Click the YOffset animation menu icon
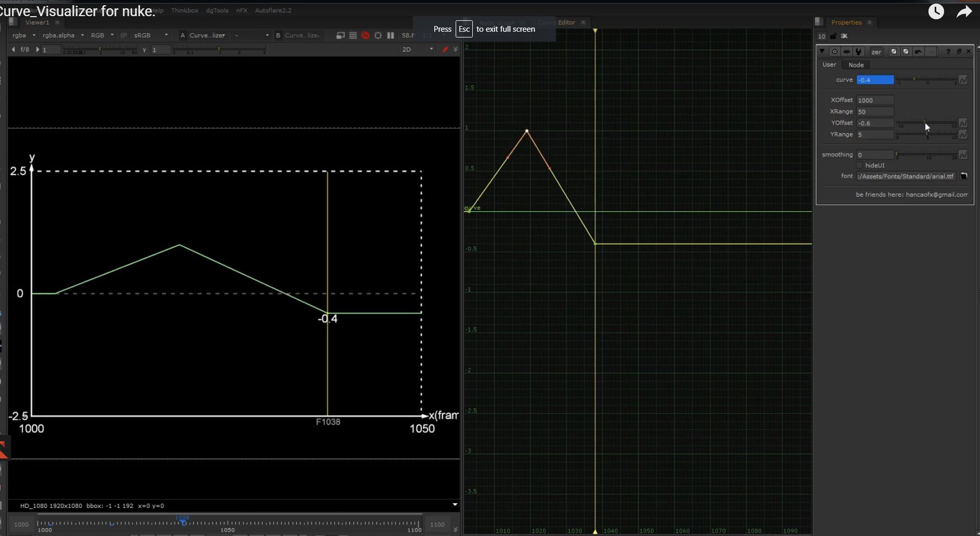The image size is (980, 536). click(963, 123)
